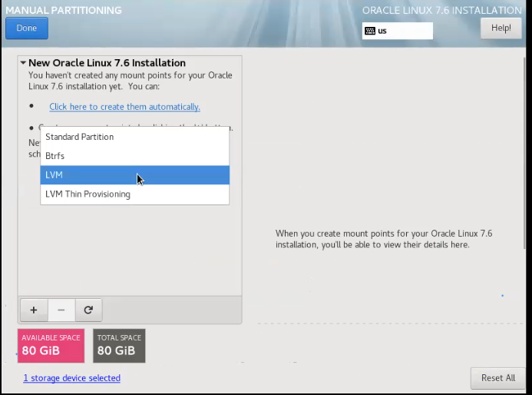Image resolution: width=532 pixels, height=395 pixels.
Task: Select LVM in the scheme dropdown
Action: (134, 175)
